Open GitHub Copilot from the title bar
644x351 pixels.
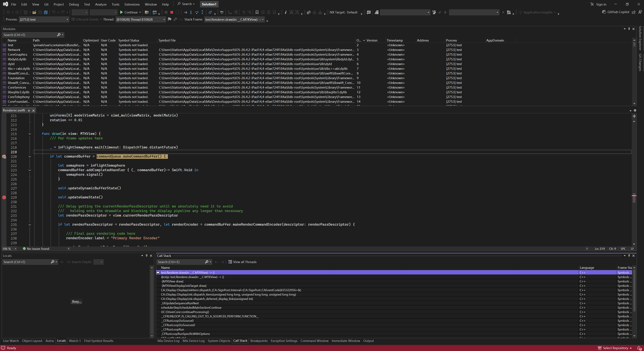coord(615,12)
